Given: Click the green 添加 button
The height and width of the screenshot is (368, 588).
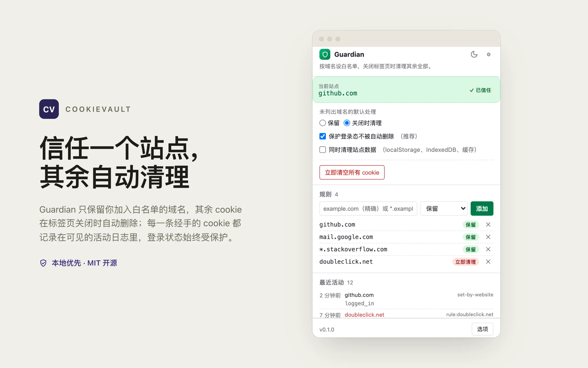Looking at the screenshot, I should (482, 209).
